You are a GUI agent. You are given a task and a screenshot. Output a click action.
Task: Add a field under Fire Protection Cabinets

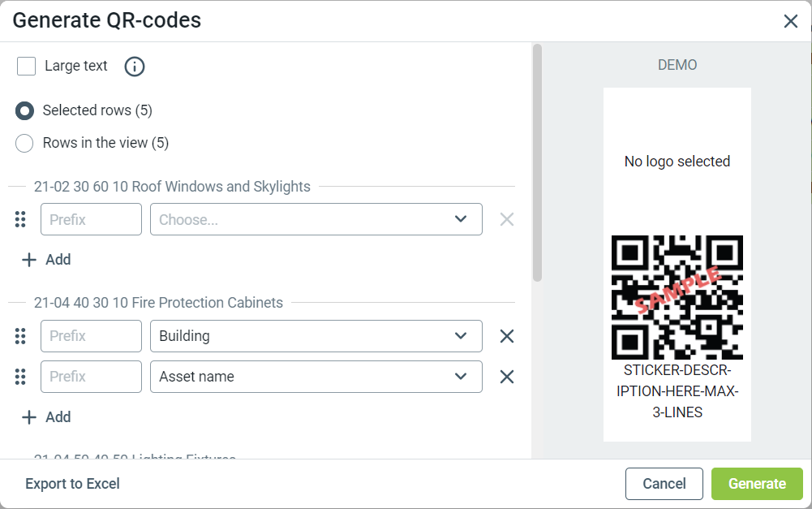(x=47, y=417)
